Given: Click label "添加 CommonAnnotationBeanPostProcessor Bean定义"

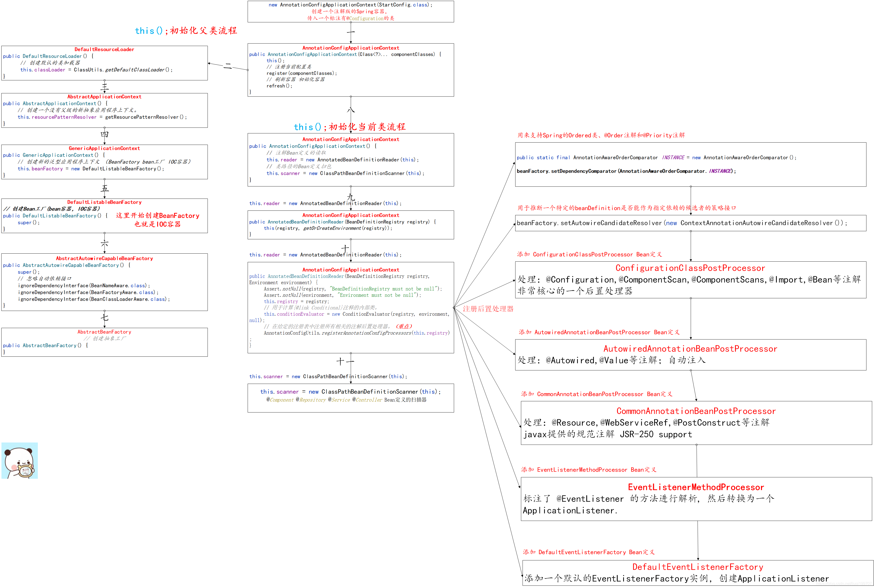Looking at the screenshot, I should coord(596,394).
